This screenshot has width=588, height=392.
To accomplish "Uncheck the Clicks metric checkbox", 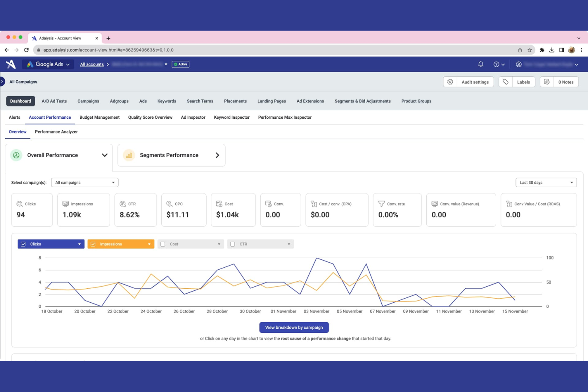I will (x=23, y=243).
